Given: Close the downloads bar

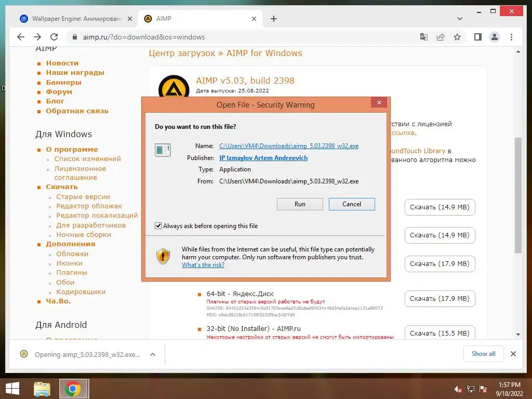Looking at the screenshot, I should coord(513,354).
